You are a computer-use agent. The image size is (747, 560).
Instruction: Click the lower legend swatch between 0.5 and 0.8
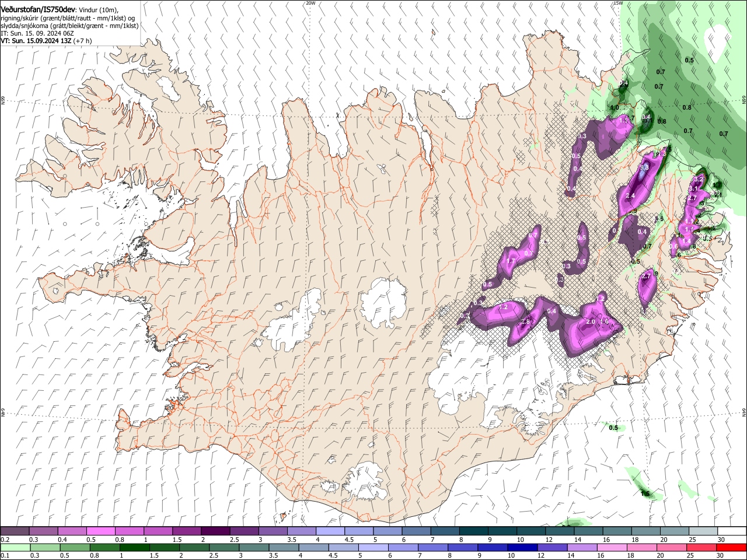coord(75,548)
